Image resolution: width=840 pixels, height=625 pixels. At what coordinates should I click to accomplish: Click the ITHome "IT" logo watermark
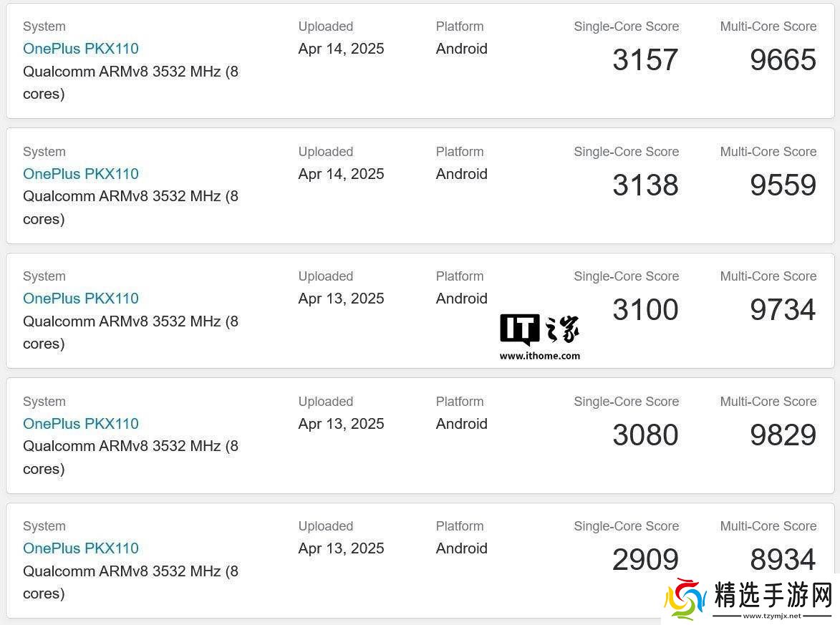(520, 329)
